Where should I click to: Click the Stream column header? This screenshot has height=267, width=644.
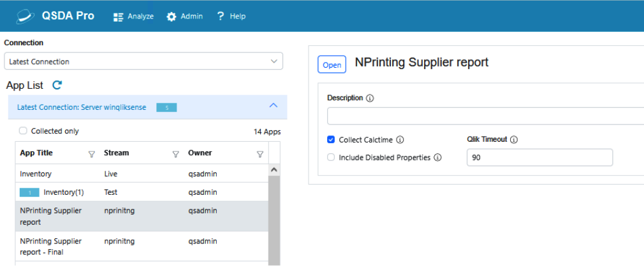[116, 153]
